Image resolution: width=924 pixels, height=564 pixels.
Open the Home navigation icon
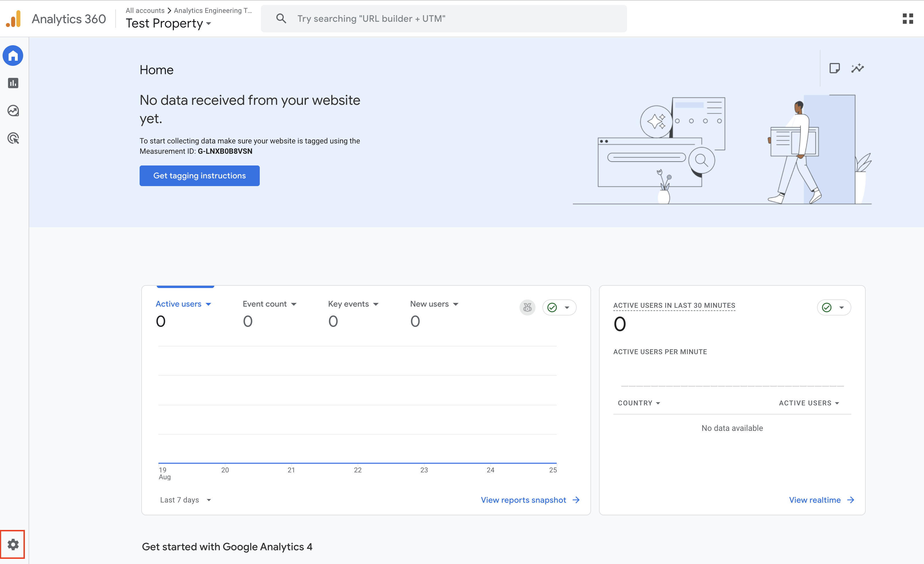tap(13, 56)
